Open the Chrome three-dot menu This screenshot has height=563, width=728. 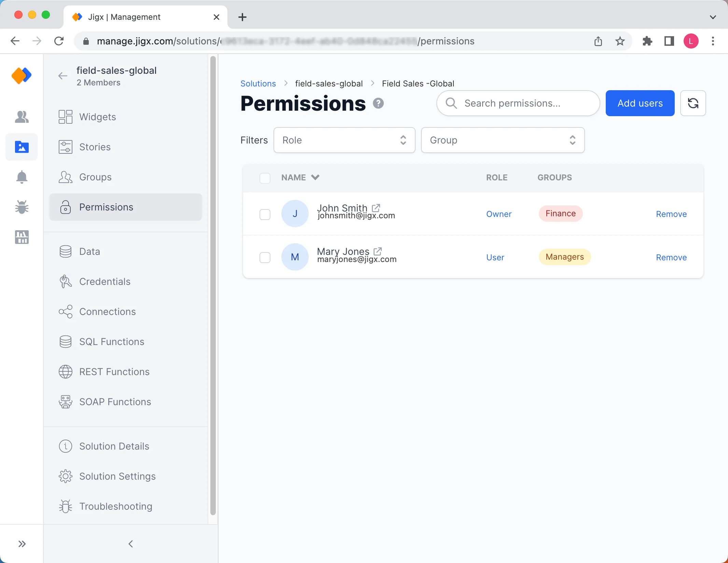coord(713,41)
